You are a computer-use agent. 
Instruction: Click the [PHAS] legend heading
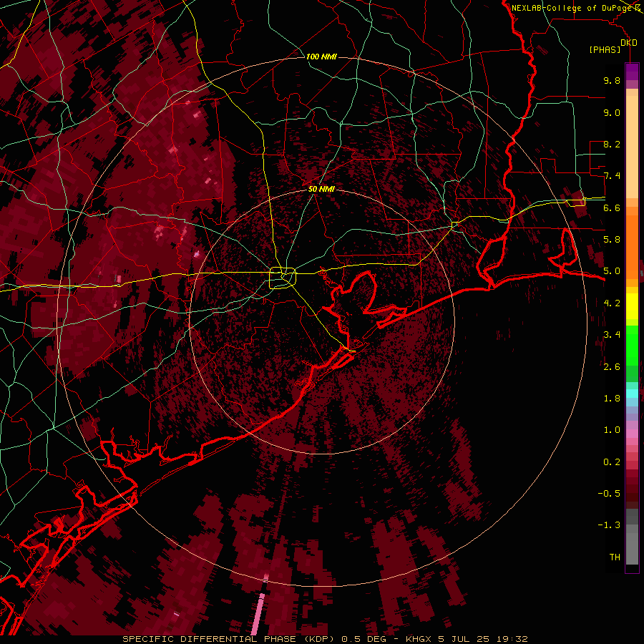tap(605, 50)
